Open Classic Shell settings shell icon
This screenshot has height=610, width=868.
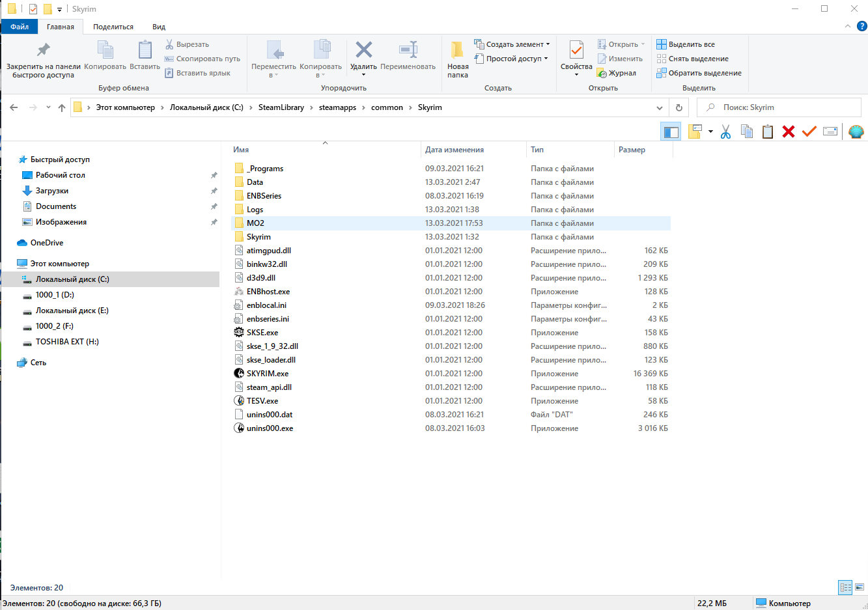pyautogui.click(x=856, y=132)
